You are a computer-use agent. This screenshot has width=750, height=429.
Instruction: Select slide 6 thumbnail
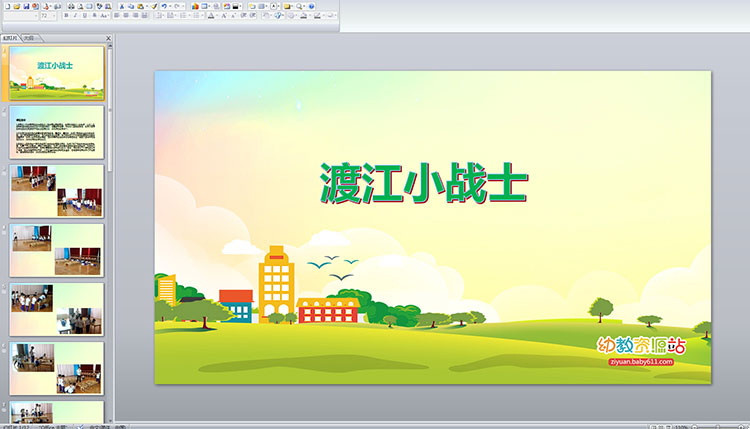point(56,368)
